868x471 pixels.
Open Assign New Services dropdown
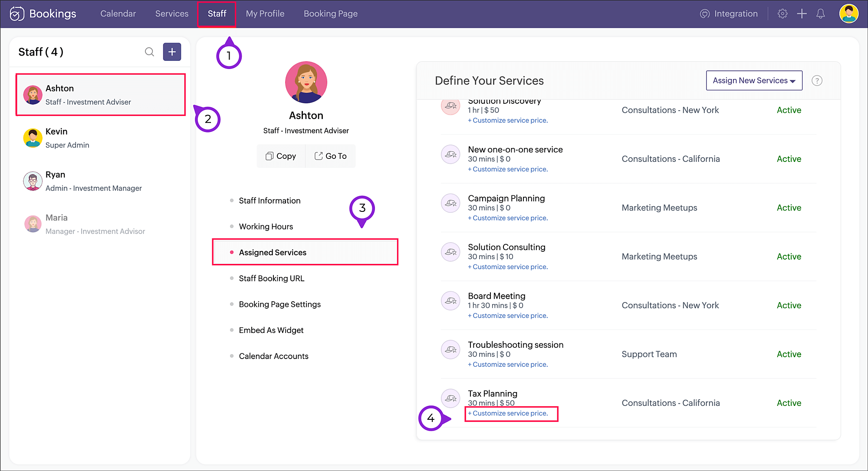[x=754, y=81]
